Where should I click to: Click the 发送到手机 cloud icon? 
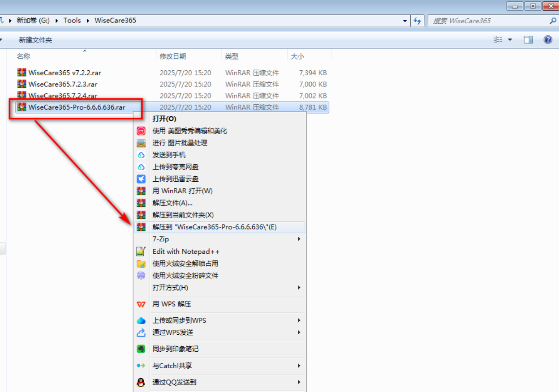(x=141, y=155)
